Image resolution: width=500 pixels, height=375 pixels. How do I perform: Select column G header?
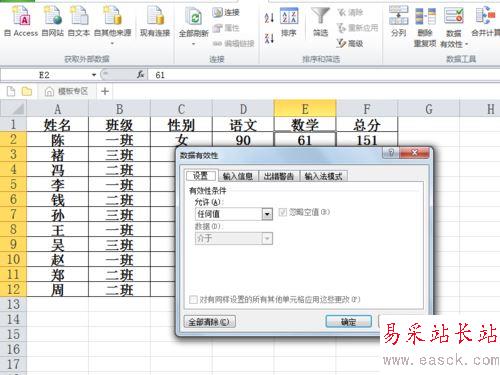[429, 109]
